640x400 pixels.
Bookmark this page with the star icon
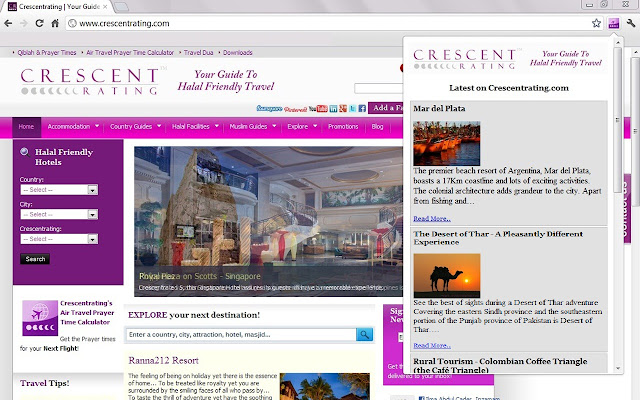(x=596, y=23)
